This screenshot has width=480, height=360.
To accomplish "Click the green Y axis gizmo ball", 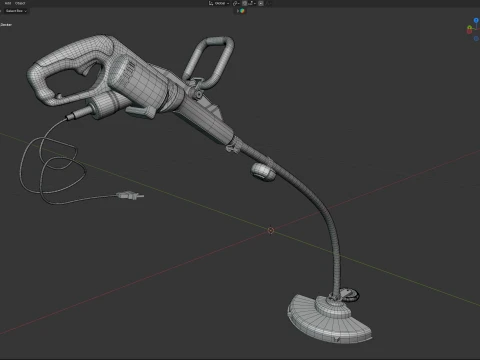I will (x=470, y=27).
